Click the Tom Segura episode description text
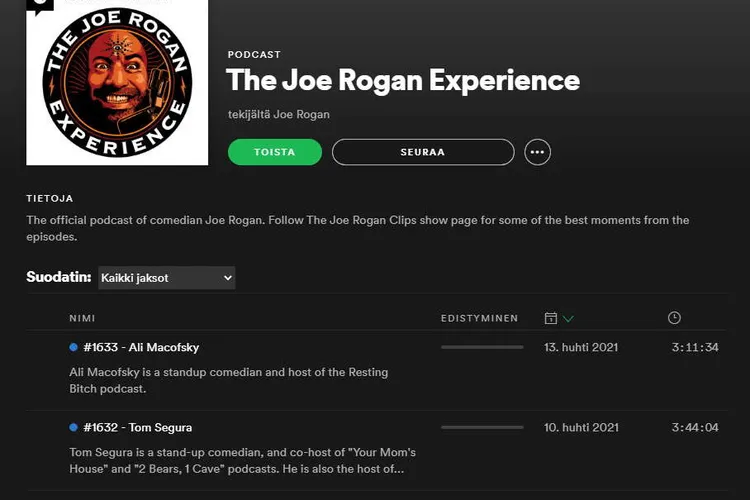 tap(243, 460)
